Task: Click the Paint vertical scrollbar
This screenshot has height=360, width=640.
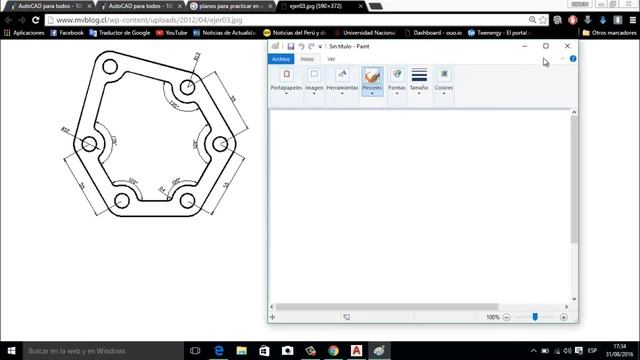Action: (574, 180)
